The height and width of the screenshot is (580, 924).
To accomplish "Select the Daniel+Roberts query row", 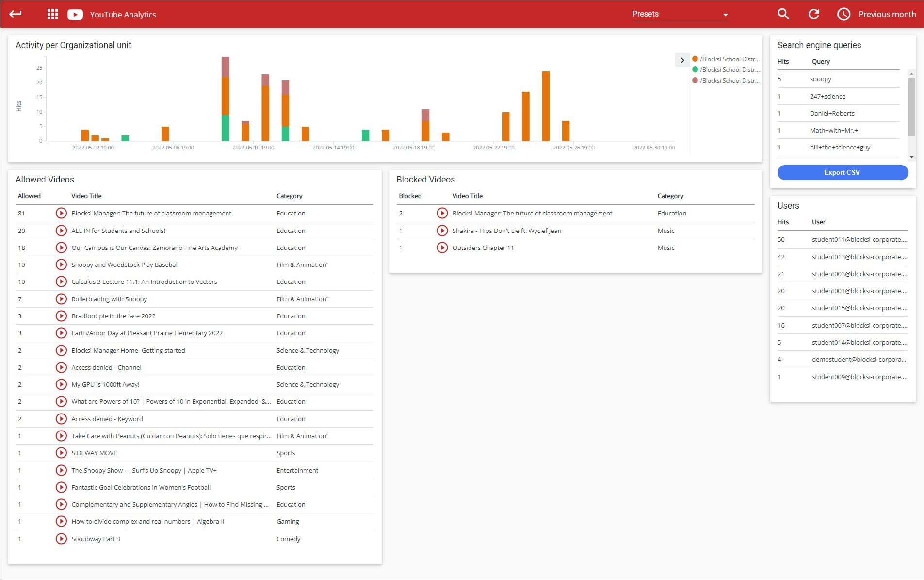I will [x=839, y=113].
